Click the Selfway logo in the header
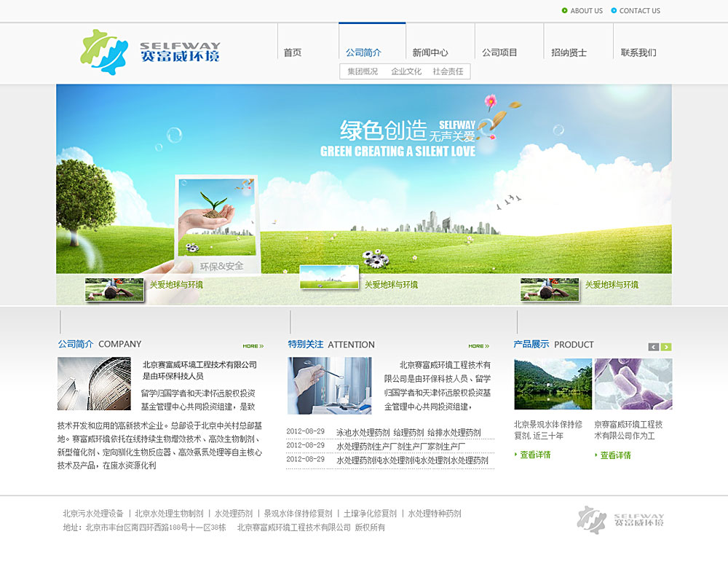Screen dimensions: 728x569 click(x=151, y=52)
